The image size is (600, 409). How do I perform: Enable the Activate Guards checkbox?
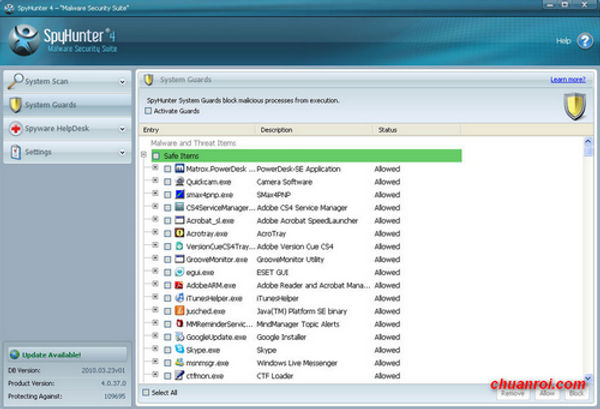click(x=148, y=111)
